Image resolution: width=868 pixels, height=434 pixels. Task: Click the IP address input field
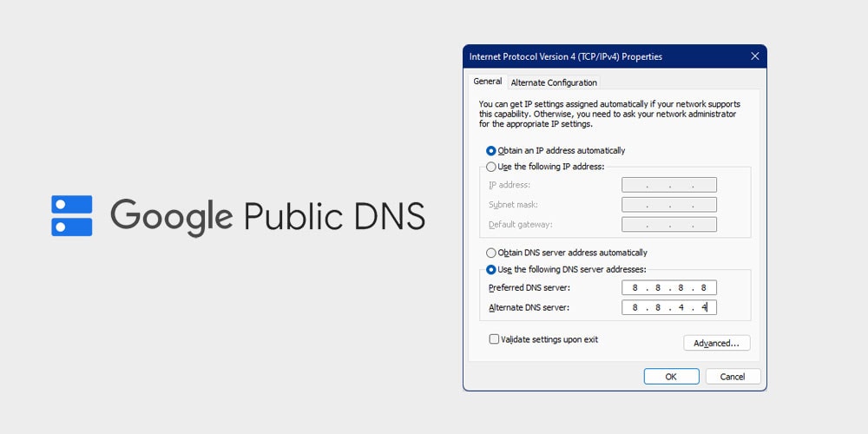click(668, 185)
